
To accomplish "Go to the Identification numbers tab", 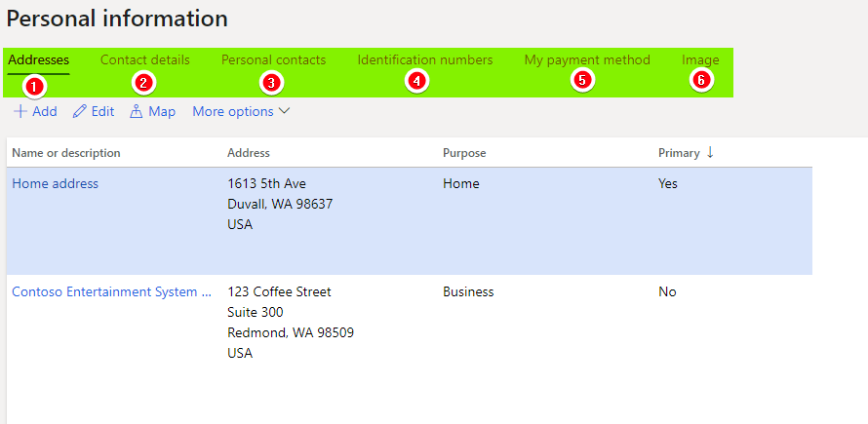I will tap(425, 59).
